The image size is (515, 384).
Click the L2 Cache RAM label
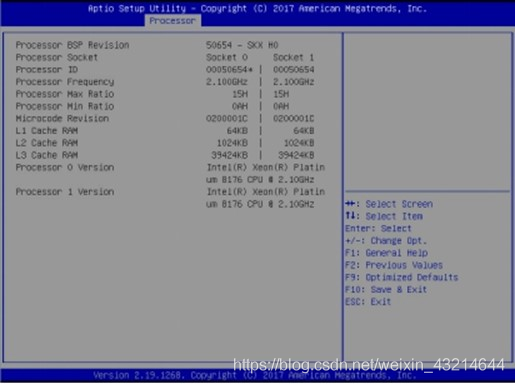click(47, 143)
